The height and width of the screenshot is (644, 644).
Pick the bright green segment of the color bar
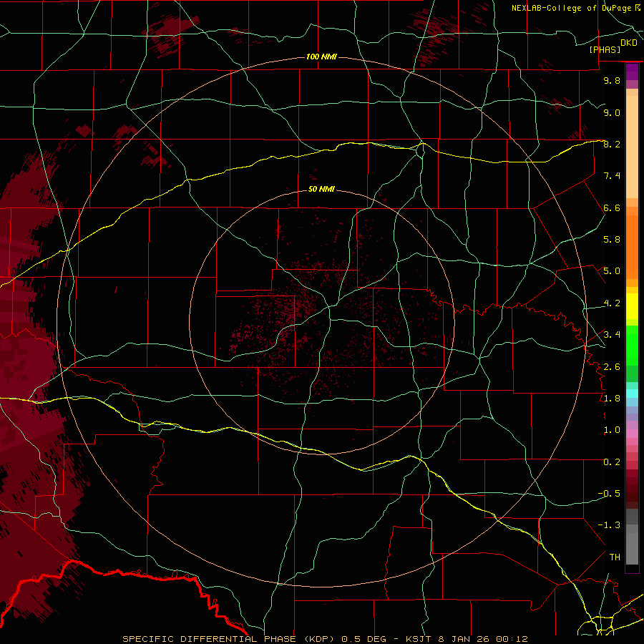tap(632, 345)
